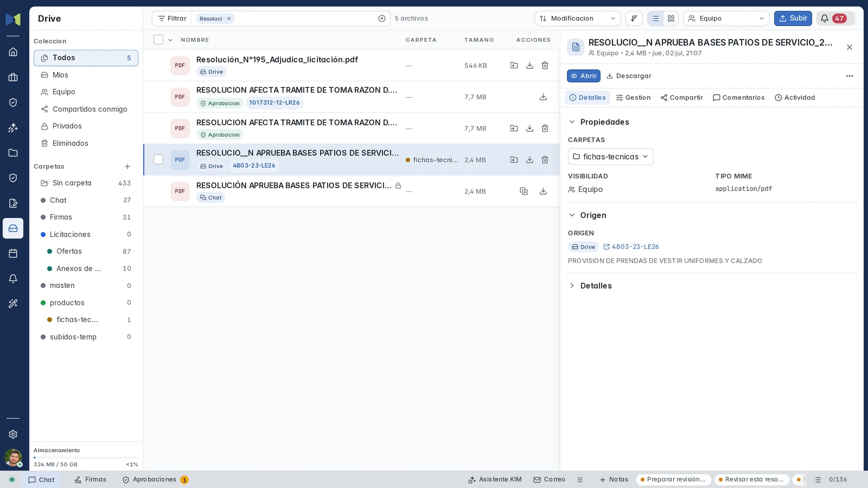Add a new folder with the plus icon
The width and height of the screenshot is (868, 488).
point(127,166)
